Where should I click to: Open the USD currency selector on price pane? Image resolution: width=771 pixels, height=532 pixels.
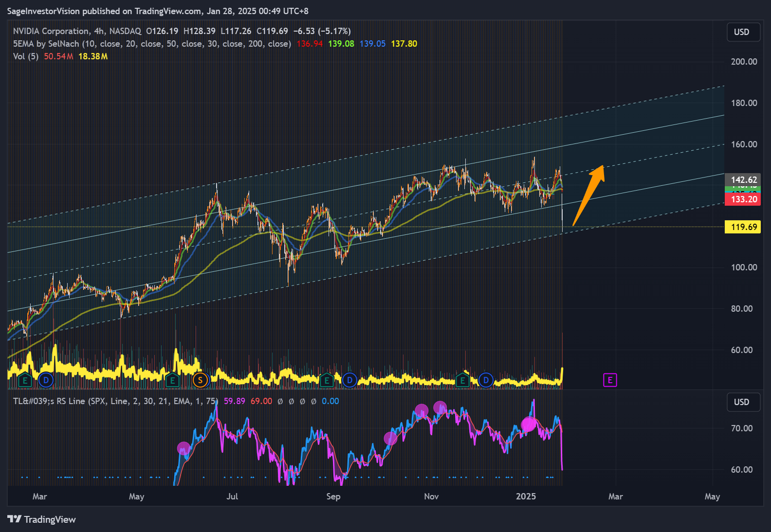(743, 32)
